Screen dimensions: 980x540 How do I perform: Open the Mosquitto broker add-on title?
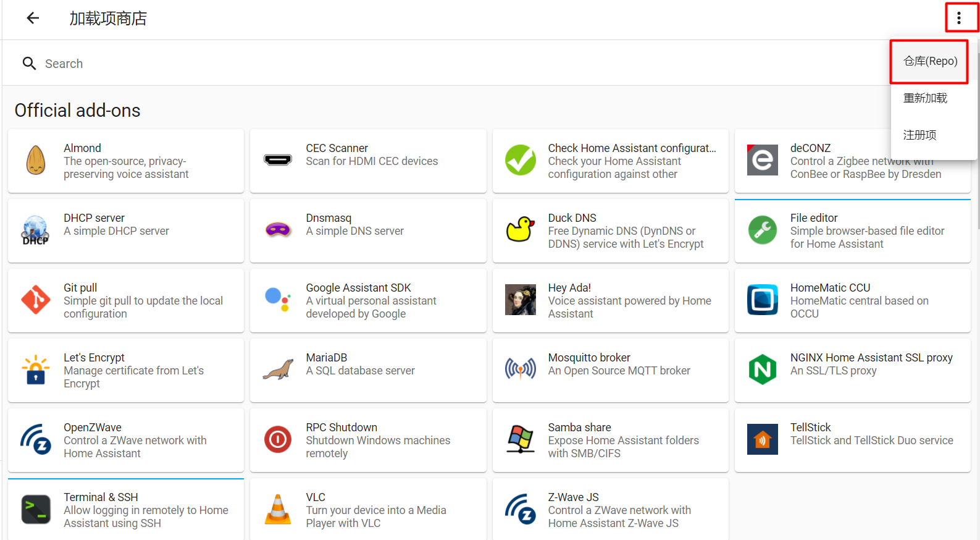[x=589, y=358]
